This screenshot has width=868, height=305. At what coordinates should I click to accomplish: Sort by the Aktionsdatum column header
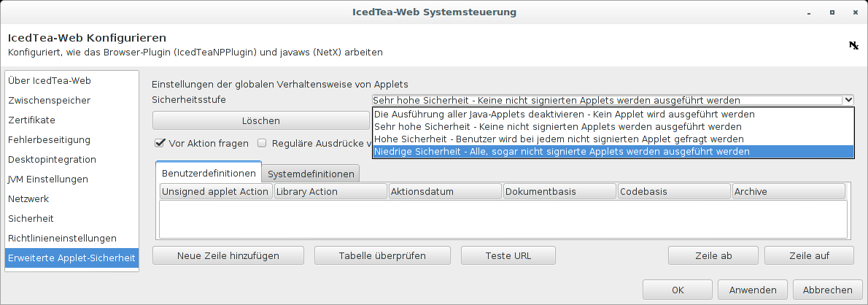444,191
